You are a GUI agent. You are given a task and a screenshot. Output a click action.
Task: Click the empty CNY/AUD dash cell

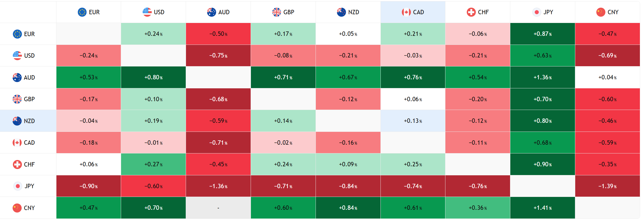point(218,208)
